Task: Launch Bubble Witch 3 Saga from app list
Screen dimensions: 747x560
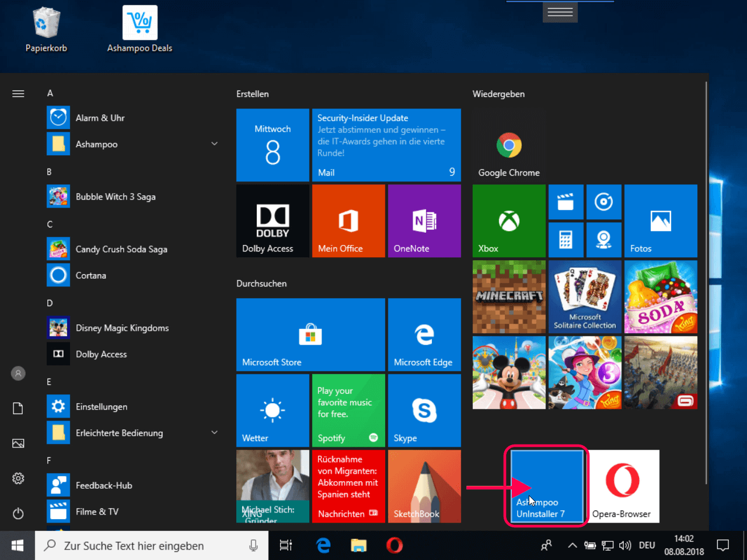Action: pyautogui.click(x=133, y=197)
